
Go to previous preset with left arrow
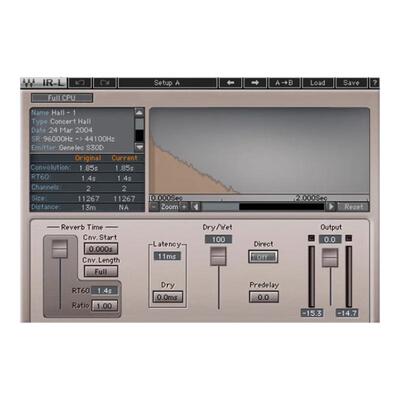230,83
